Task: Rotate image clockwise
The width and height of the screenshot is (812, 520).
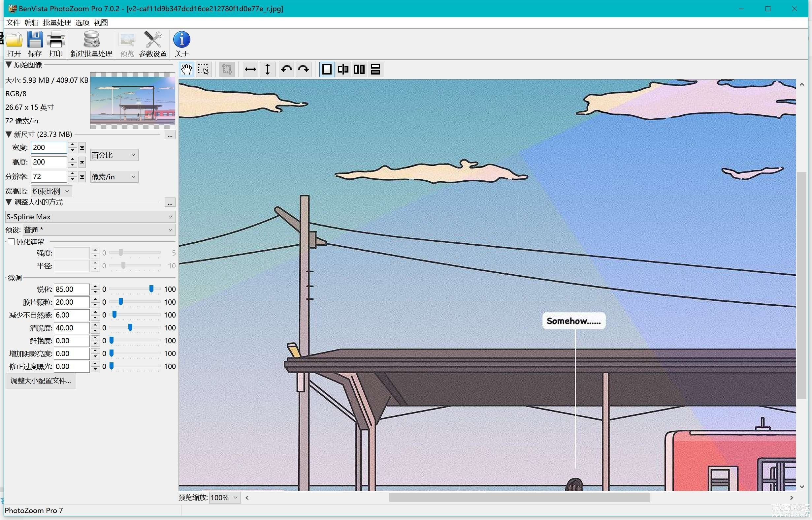Action: tap(303, 69)
